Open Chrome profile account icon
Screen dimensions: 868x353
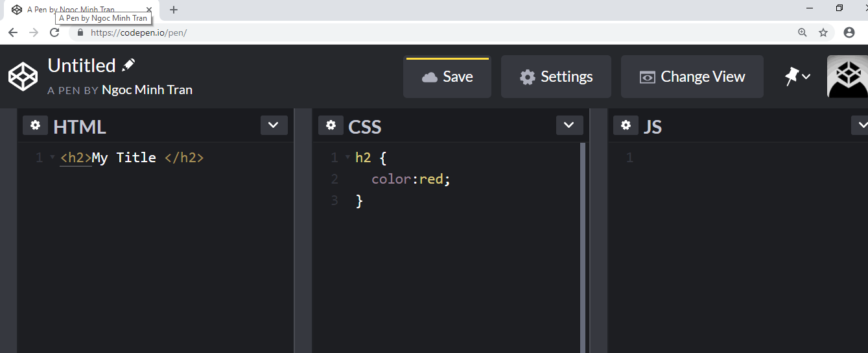coord(849,32)
